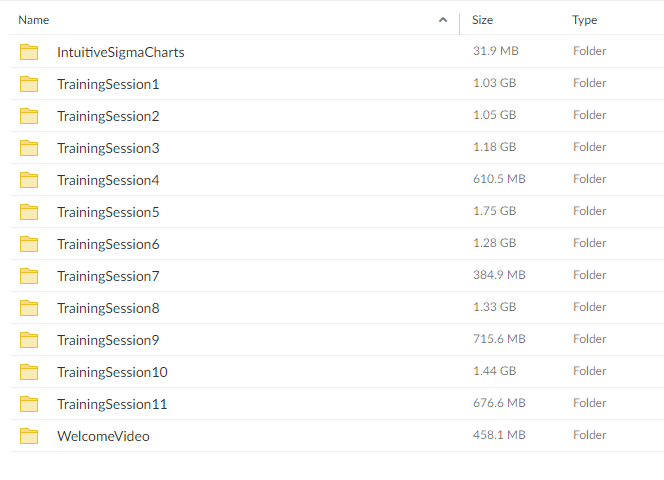Select the TrainingSession7 folder icon

click(29, 276)
